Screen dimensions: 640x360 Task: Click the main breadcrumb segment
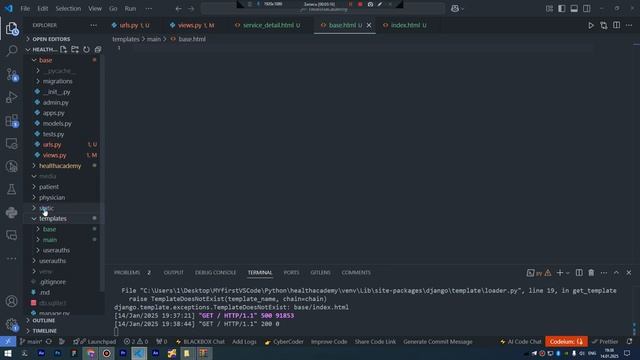pyautogui.click(x=153, y=39)
